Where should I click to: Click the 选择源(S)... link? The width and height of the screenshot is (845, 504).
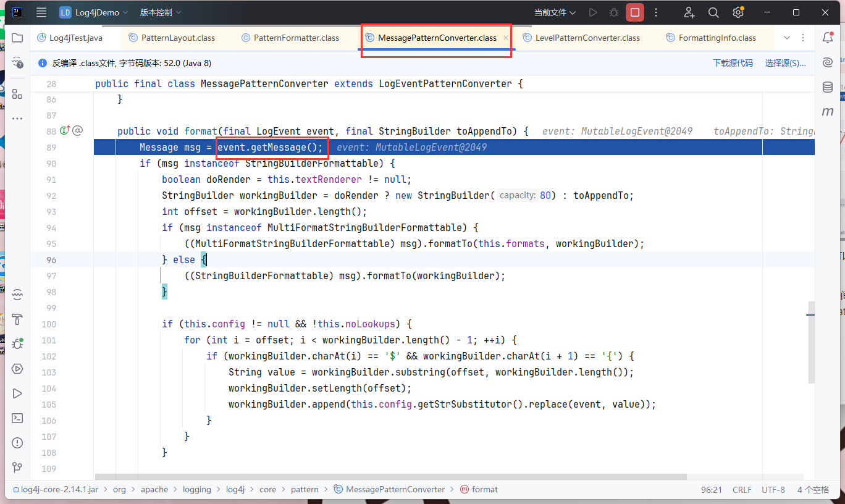pyautogui.click(x=785, y=63)
